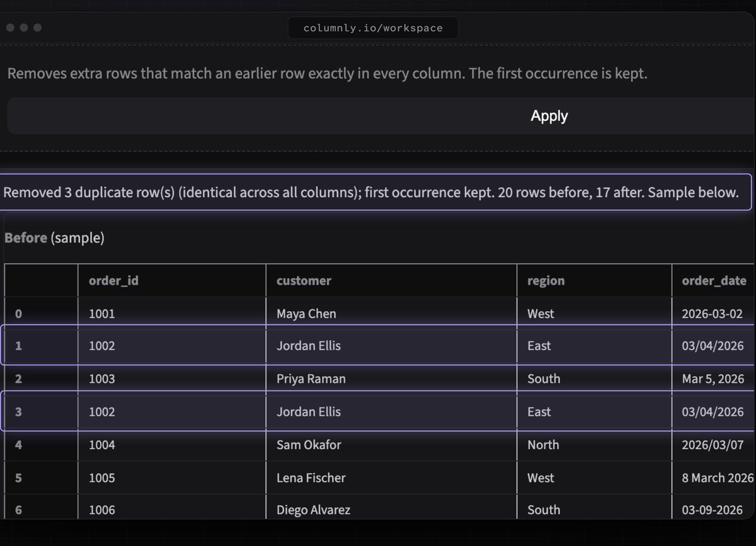Viewport: 756px width, 546px height.
Task: Click the Lena Fischer cell
Action: tap(391, 478)
